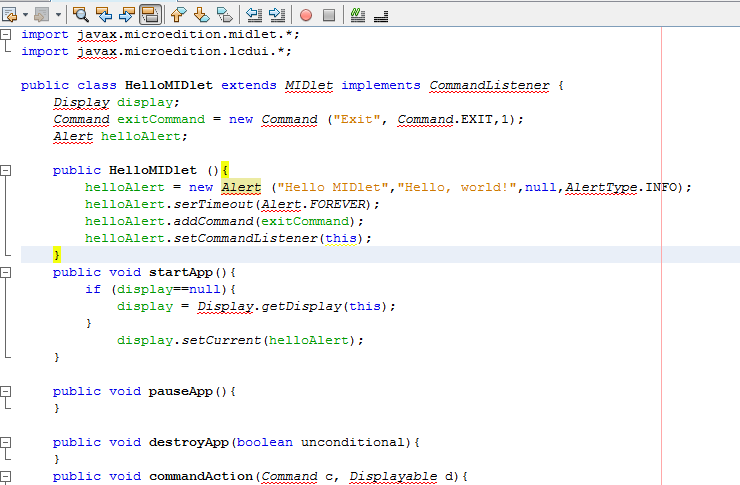Click the greyed Forward navigation icon

pos(42,15)
